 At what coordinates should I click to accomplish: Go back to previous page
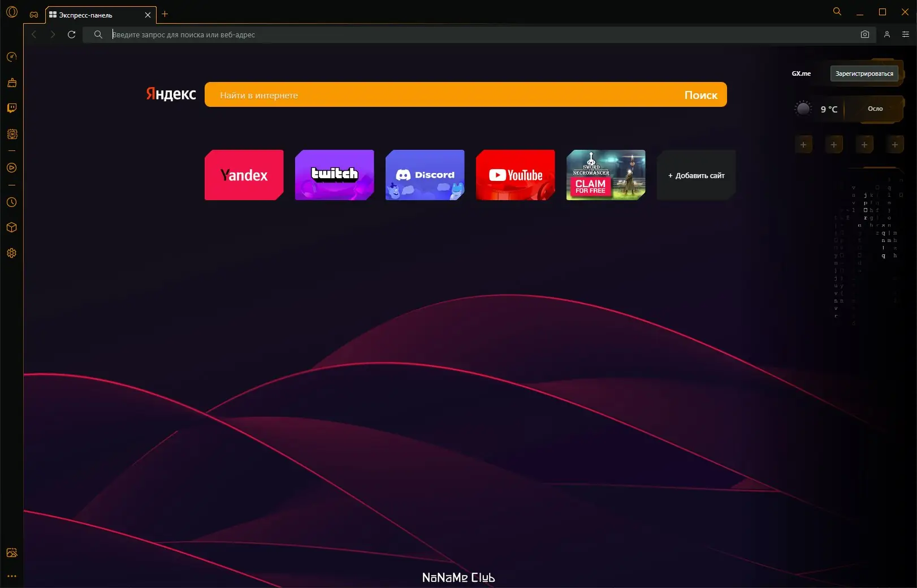pos(34,34)
